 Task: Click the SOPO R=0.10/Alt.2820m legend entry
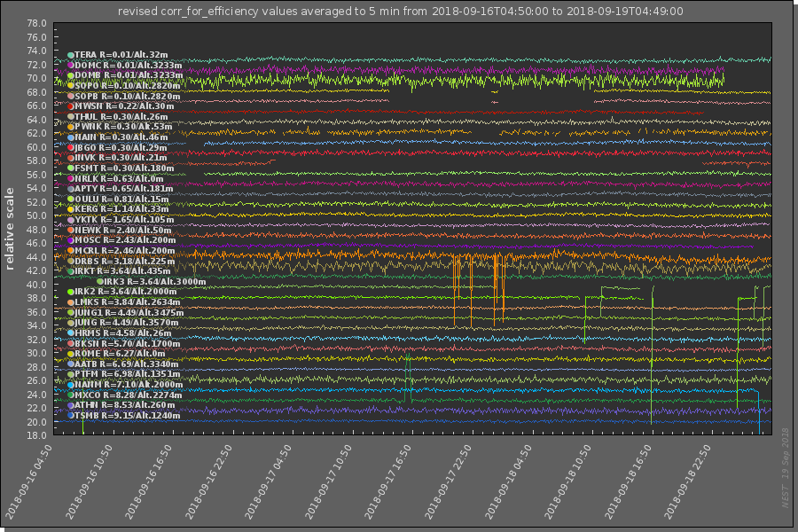(127, 85)
